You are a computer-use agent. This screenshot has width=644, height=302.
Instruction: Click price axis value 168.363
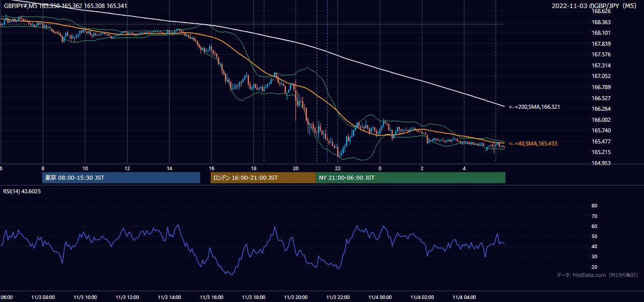601,22
